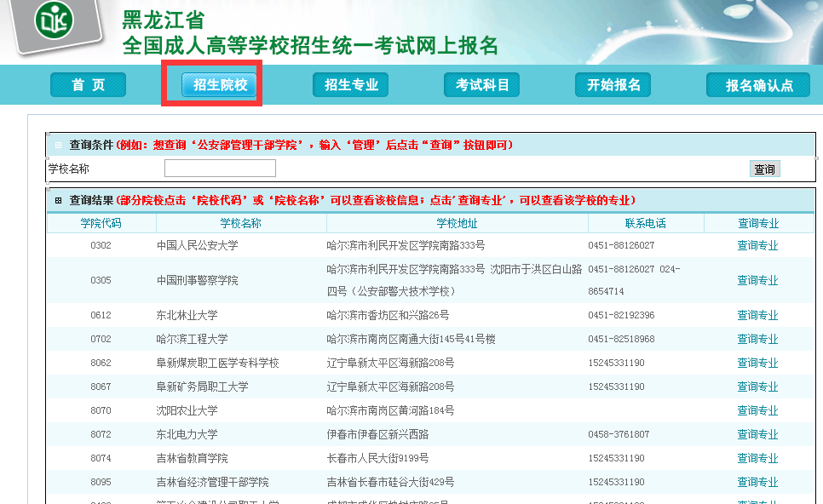
Task: Click school code 8062
Action: click(101, 363)
